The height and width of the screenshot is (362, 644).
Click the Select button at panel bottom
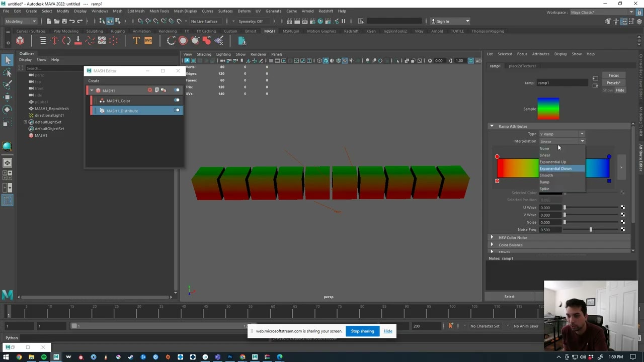point(509,297)
